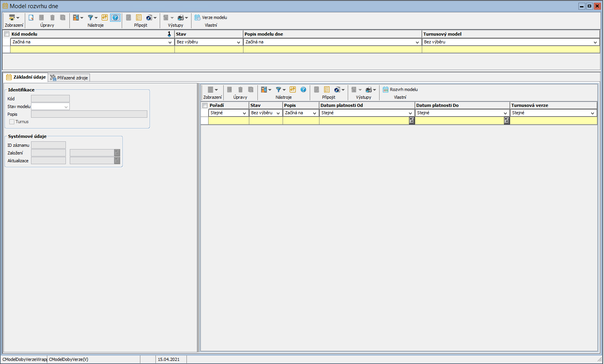Click the help question mark in the top toolbar
Screen dimensions: 604x364
click(x=115, y=17)
